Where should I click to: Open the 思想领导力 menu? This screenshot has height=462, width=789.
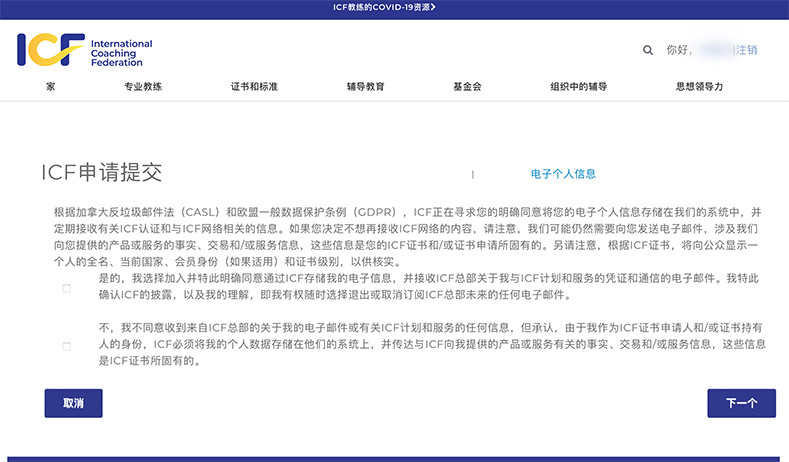699,87
